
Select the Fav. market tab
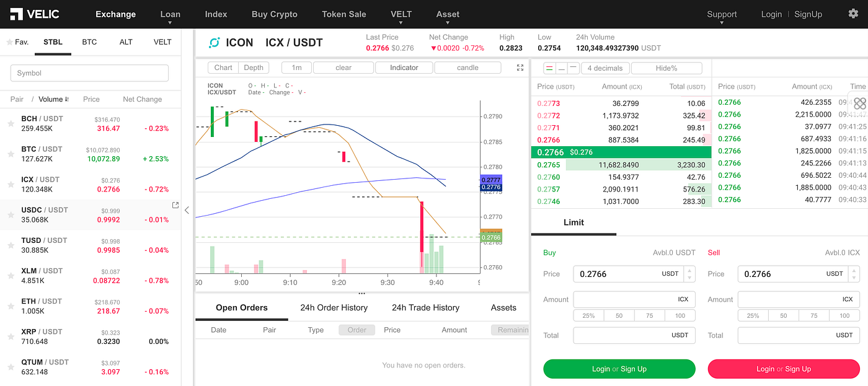pos(18,42)
